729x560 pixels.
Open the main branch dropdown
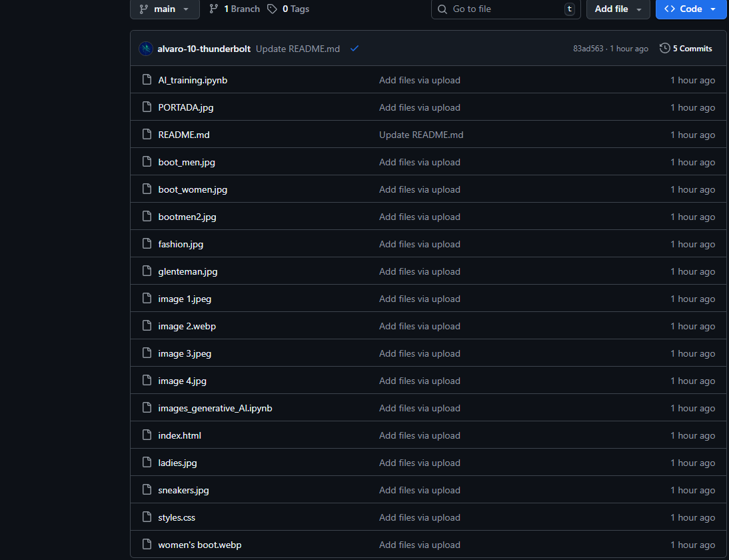[x=165, y=9]
